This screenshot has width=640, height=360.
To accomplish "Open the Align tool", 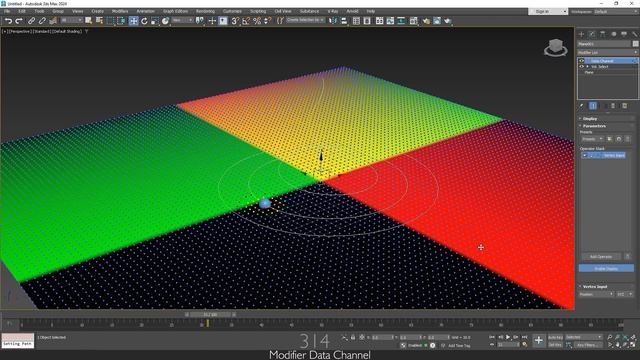I will 344,21.
